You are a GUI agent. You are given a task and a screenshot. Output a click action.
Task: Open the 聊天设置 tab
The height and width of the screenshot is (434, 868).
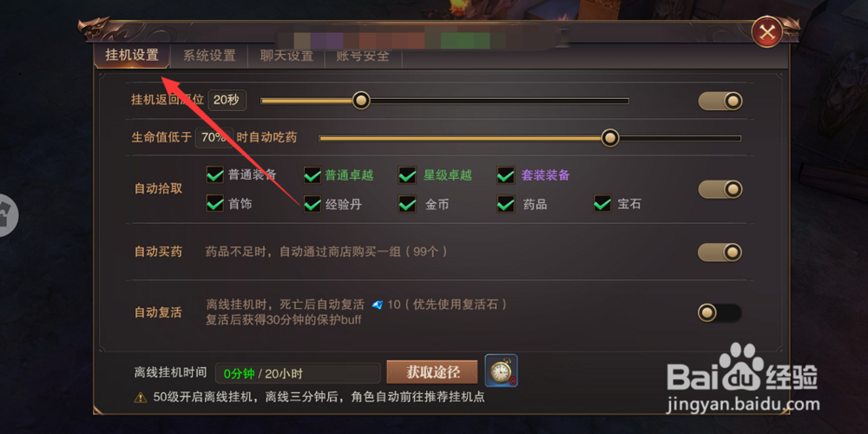286,56
